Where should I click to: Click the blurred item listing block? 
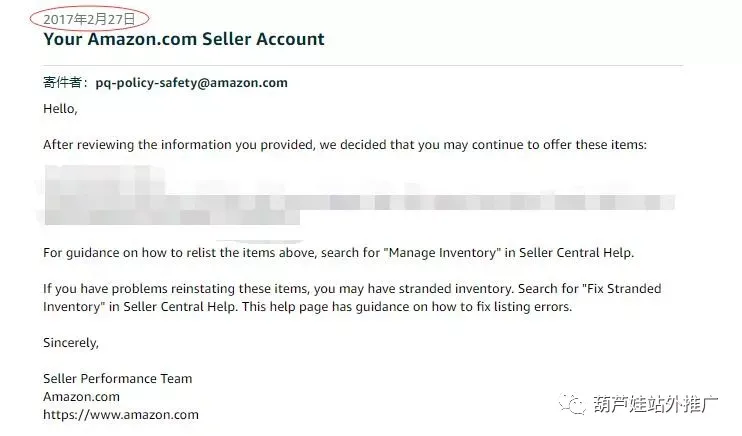point(356,195)
